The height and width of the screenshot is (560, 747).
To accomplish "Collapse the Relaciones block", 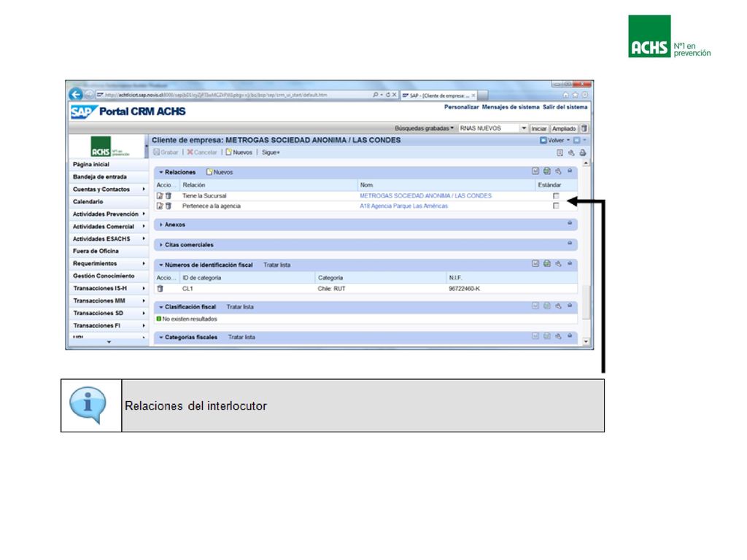I will 161,172.
